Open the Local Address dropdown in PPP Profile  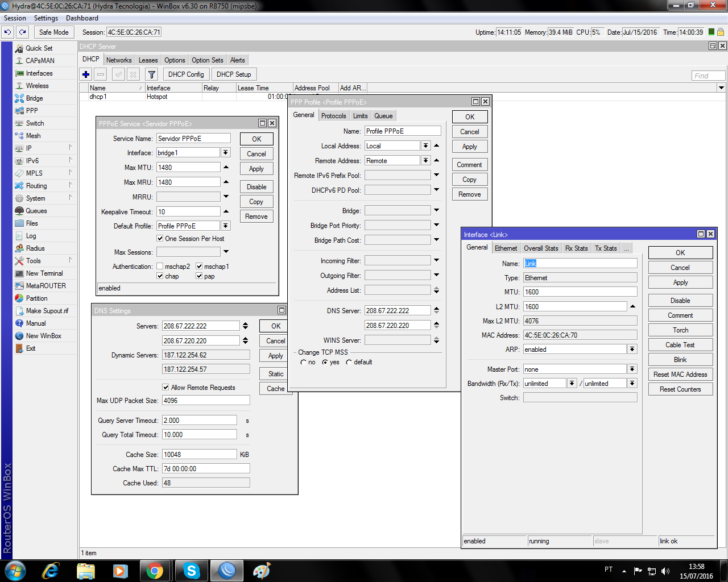pyautogui.click(x=425, y=146)
